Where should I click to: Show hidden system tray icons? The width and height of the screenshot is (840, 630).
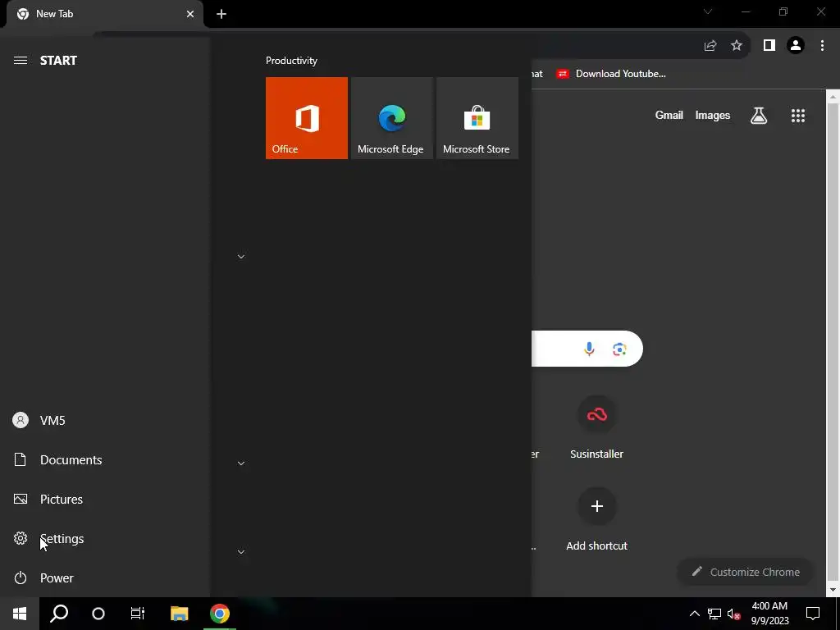click(694, 614)
